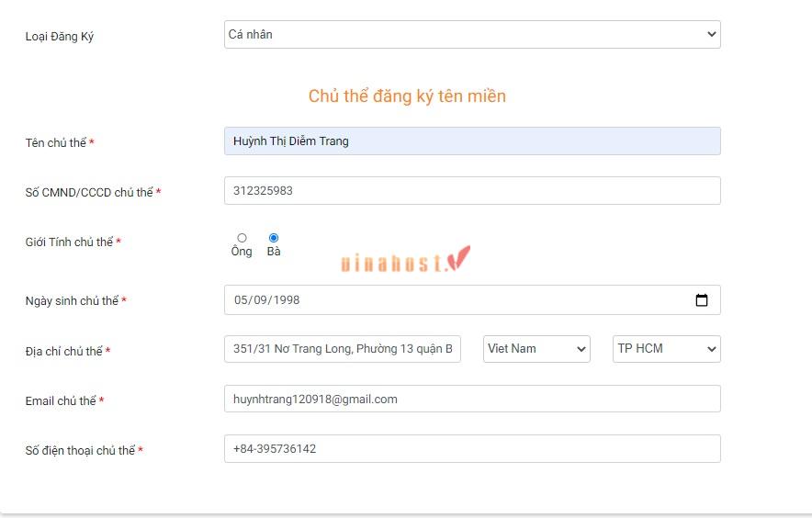Focus the Số điện thoại chủ thể field
This screenshot has width=812, height=518.
click(472, 448)
